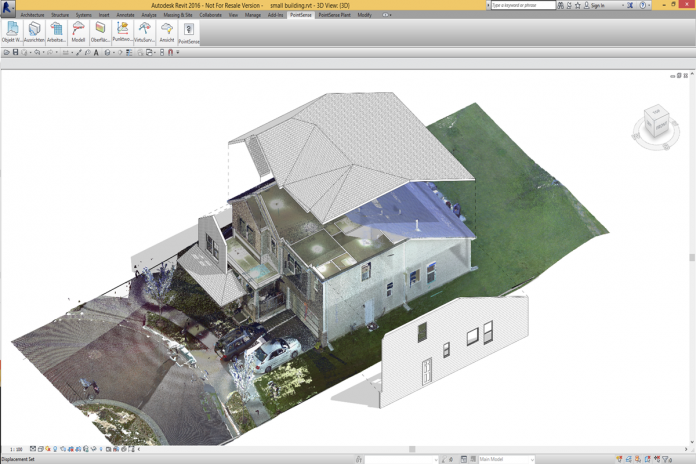
Task: Open the Arbeitse... tool
Action: point(56,32)
